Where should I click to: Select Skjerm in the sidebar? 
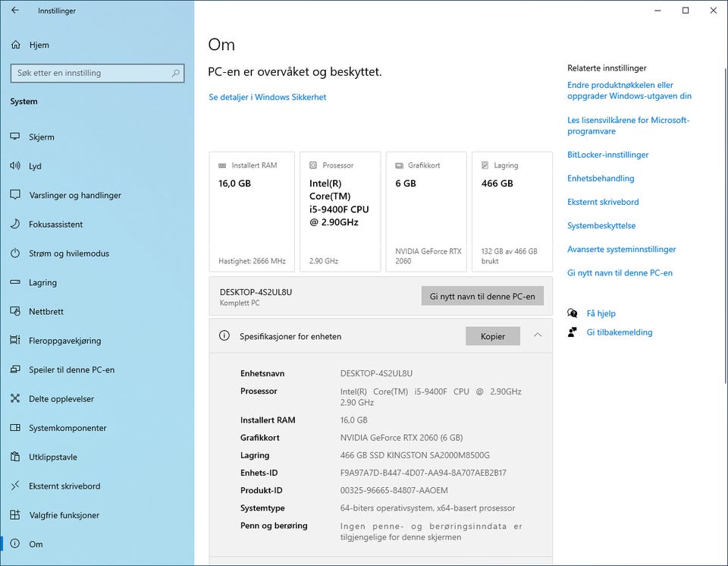point(97,137)
